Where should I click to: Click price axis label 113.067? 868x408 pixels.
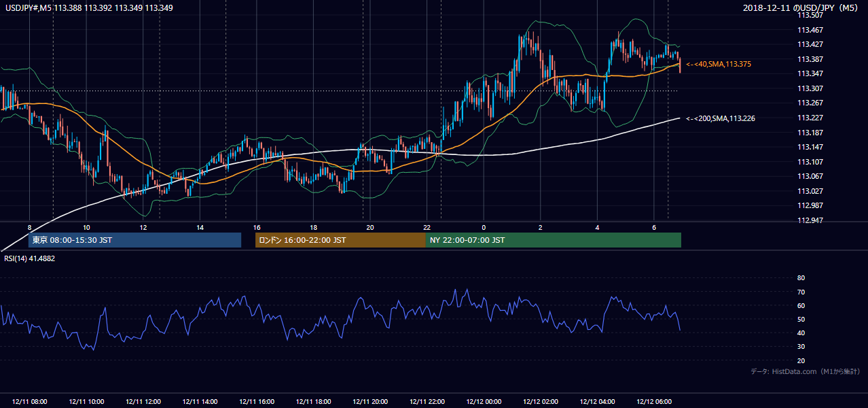pos(810,177)
